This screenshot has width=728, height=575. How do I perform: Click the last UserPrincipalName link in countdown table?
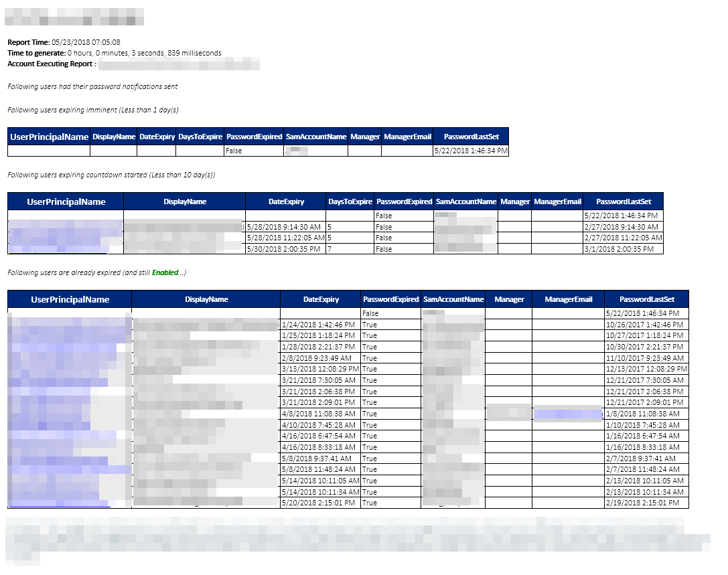[x=57, y=248]
